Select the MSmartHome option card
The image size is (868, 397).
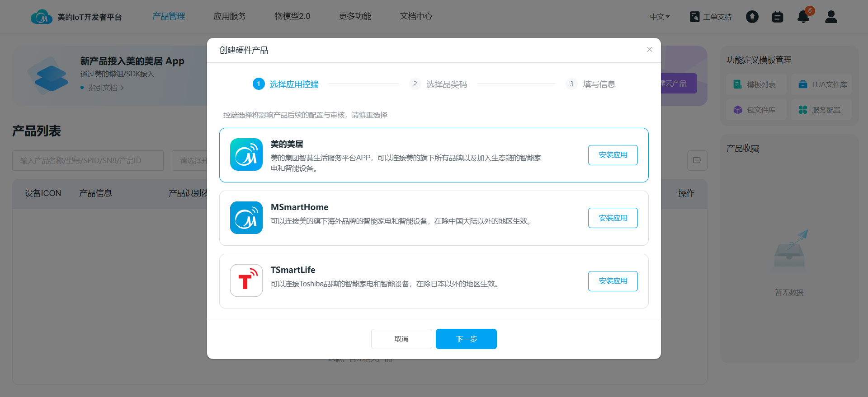407,218
